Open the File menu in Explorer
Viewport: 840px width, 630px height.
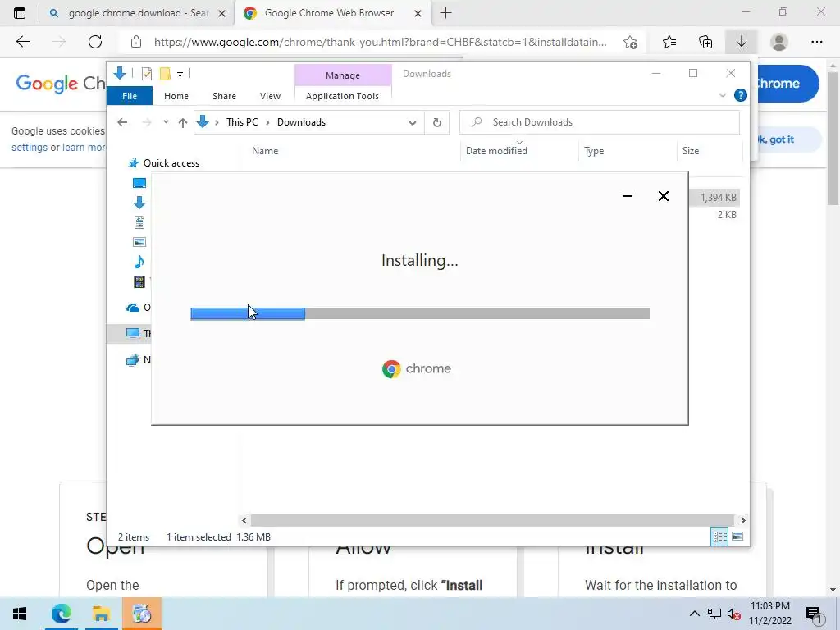pyautogui.click(x=130, y=96)
